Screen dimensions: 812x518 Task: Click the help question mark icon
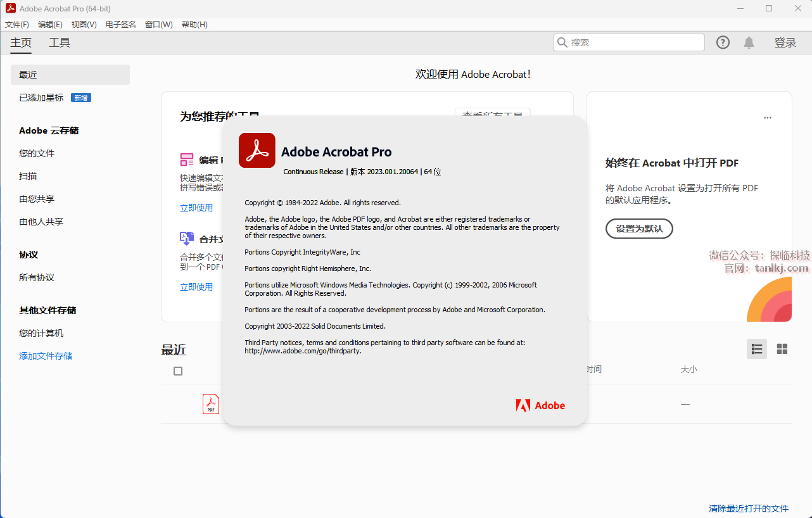[723, 42]
